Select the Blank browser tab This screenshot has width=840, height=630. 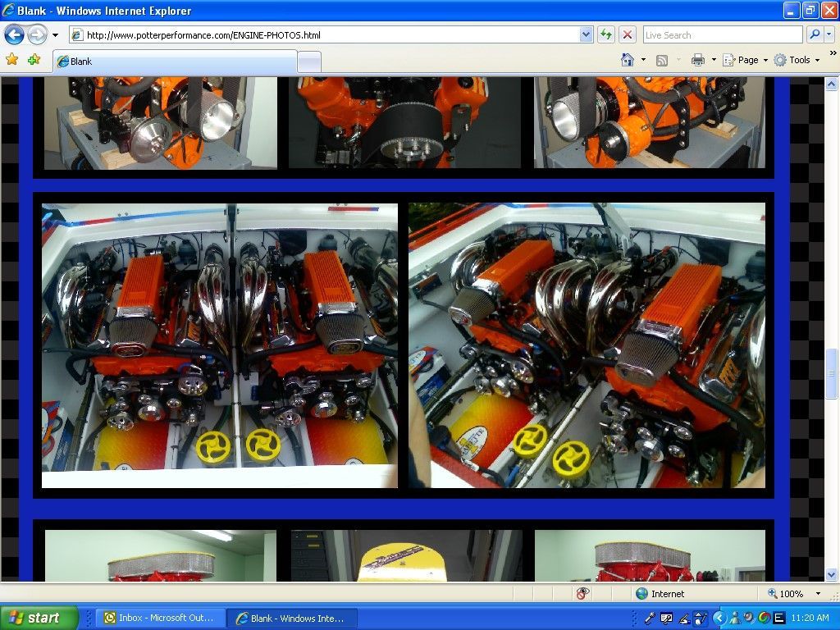(174, 62)
